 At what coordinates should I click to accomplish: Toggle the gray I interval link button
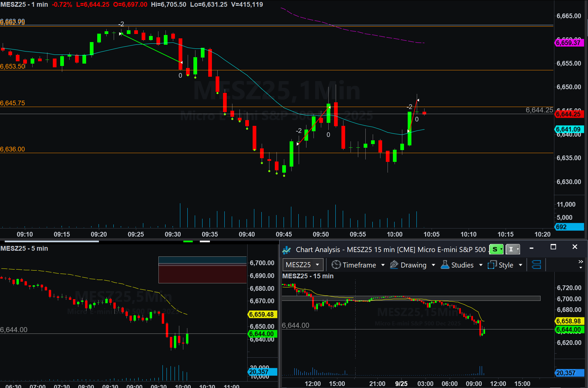[x=512, y=249]
